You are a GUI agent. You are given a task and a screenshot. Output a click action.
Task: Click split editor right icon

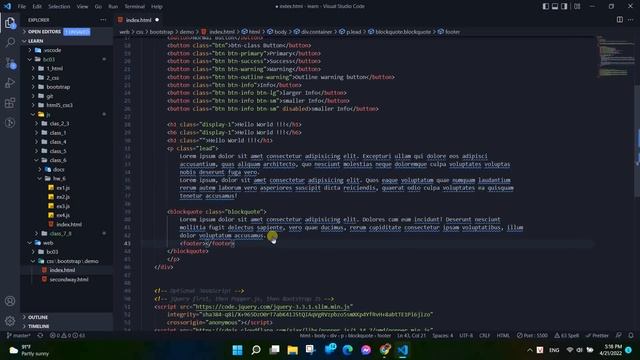pos(620,20)
